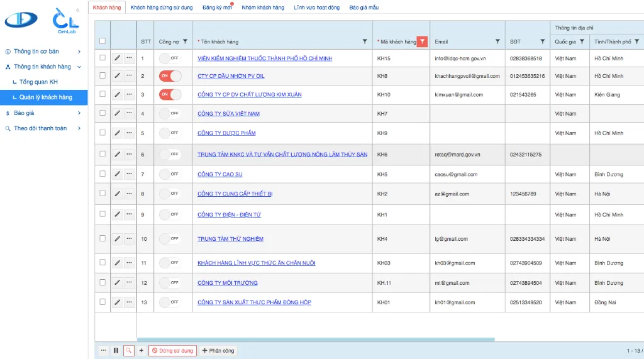644x359 pixels.
Task: Open the three-dot menu for CÔNG TY CAO SU row
Action: tap(129, 174)
